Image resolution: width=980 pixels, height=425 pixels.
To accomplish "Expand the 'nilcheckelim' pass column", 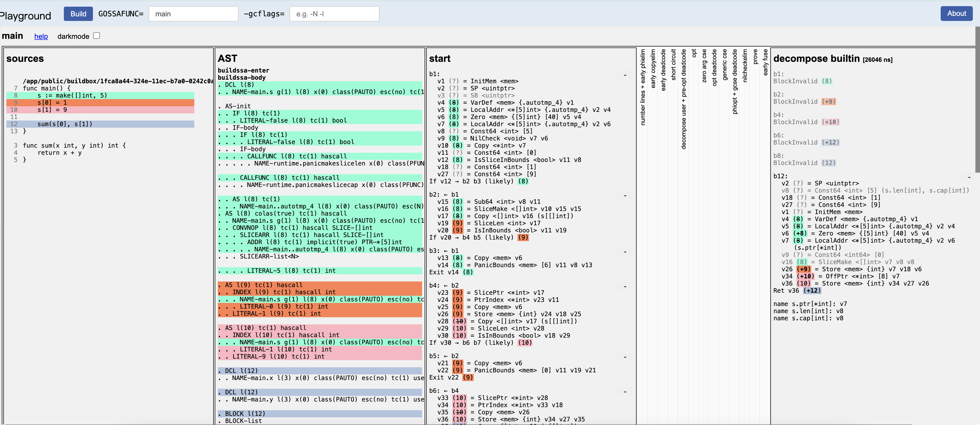I will pos(745,65).
